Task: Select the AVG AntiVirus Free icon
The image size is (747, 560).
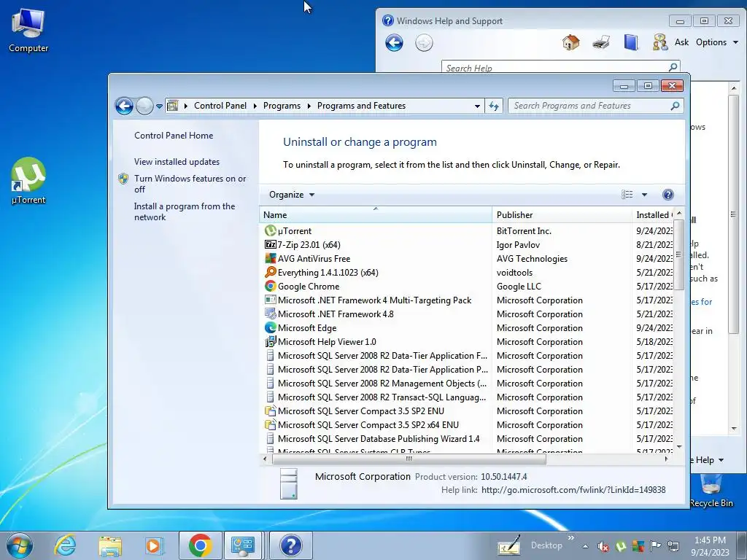Action: (270, 258)
